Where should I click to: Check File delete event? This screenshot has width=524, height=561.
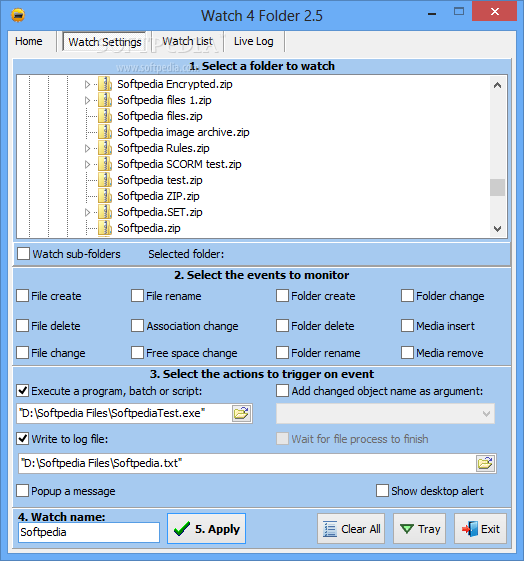[23, 326]
